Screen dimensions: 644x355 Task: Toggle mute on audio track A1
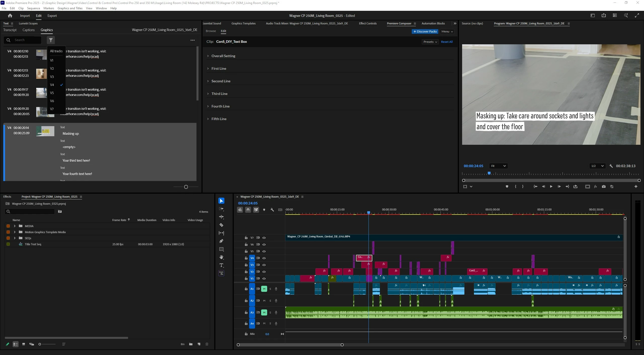pyautogui.click(x=264, y=289)
